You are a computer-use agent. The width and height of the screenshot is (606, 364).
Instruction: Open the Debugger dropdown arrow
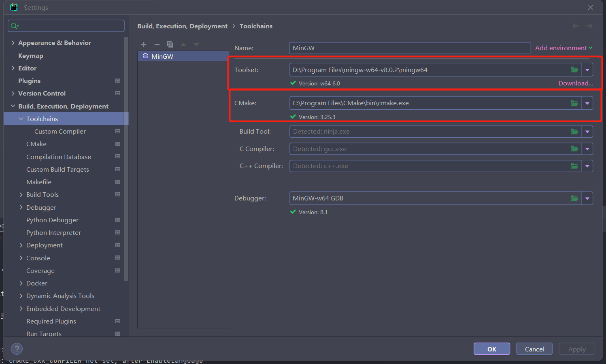click(x=587, y=198)
